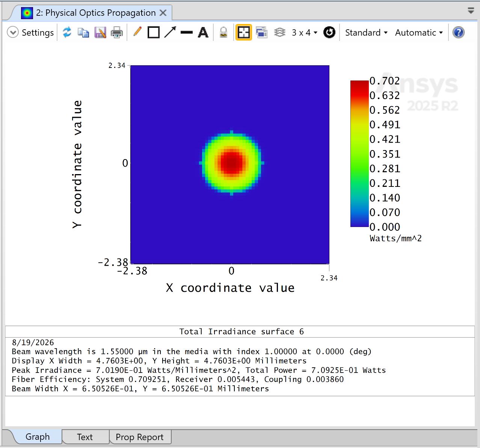Click the Beam Width X line
The height and width of the screenshot is (448, 480).
click(140, 389)
